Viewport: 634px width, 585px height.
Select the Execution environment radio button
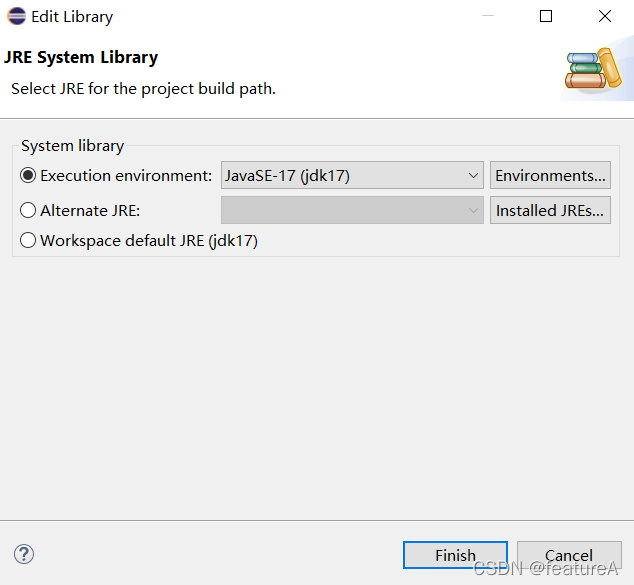point(28,175)
